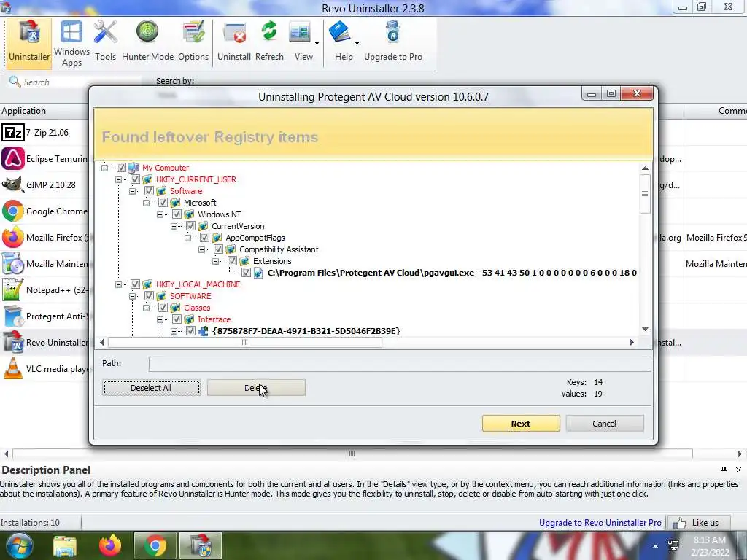747x560 pixels.
Task: Uncheck the HKEY_CURRENT_USER checkbox
Action: [135, 179]
